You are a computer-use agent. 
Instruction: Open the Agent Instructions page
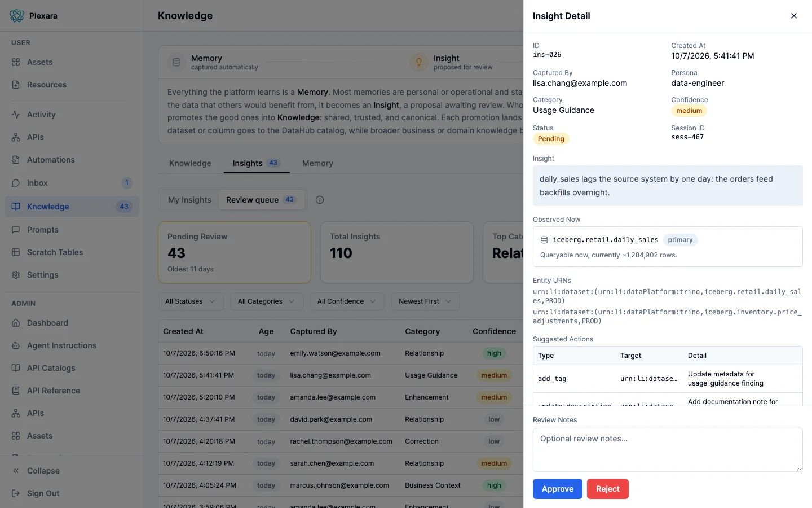coord(72,345)
